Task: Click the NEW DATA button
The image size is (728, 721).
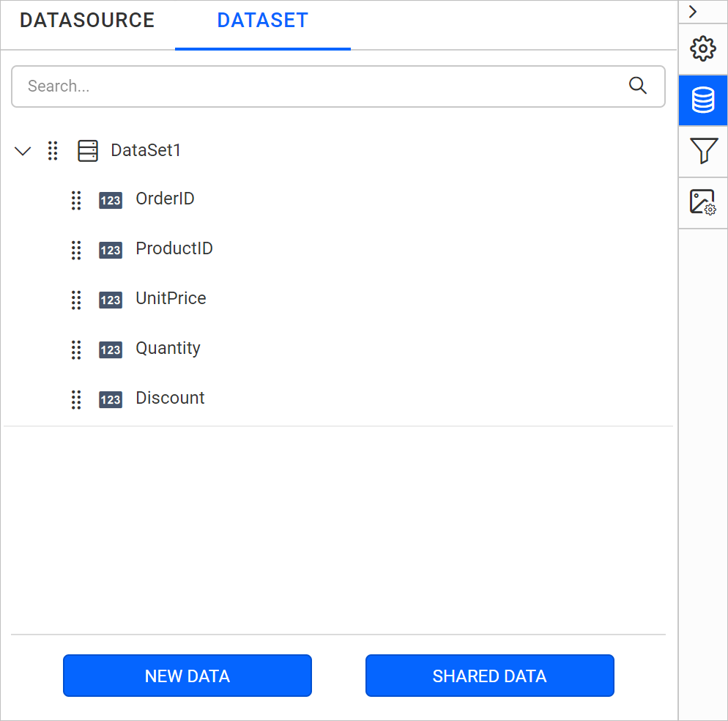Action: [x=187, y=676]
